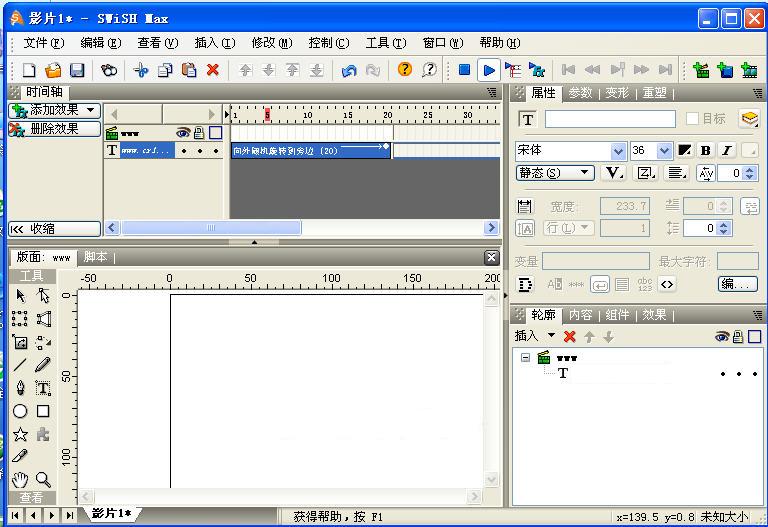
Task: Select the Text tool in the toolbox
Action: pos(43,388)
